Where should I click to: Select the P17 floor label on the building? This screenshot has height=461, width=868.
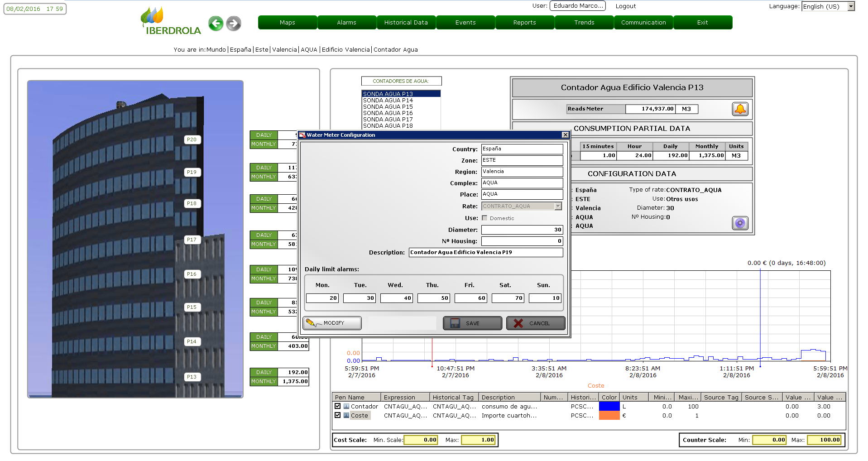(x=192, y=240)
